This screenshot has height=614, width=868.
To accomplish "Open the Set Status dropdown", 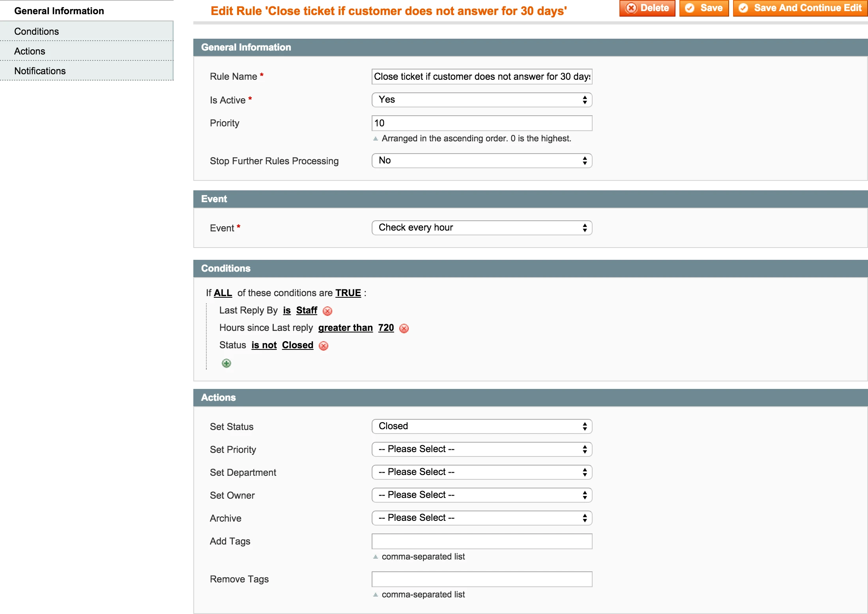I will point(481,426).
